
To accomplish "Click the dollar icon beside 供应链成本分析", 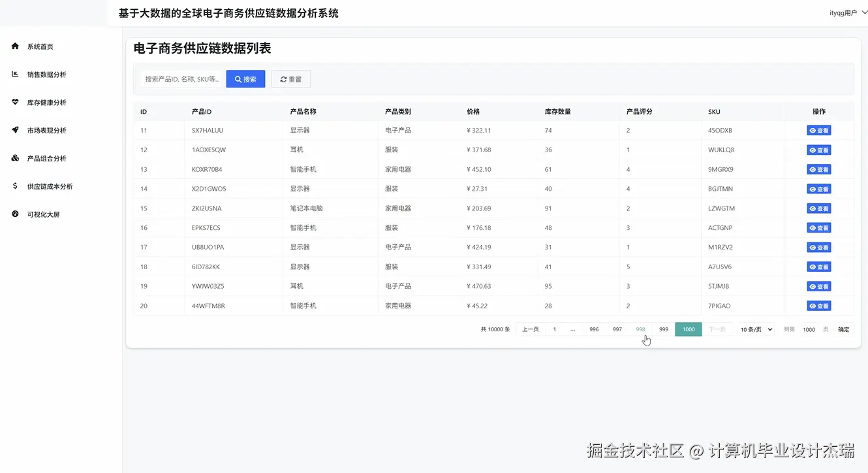I will [15, 186].
